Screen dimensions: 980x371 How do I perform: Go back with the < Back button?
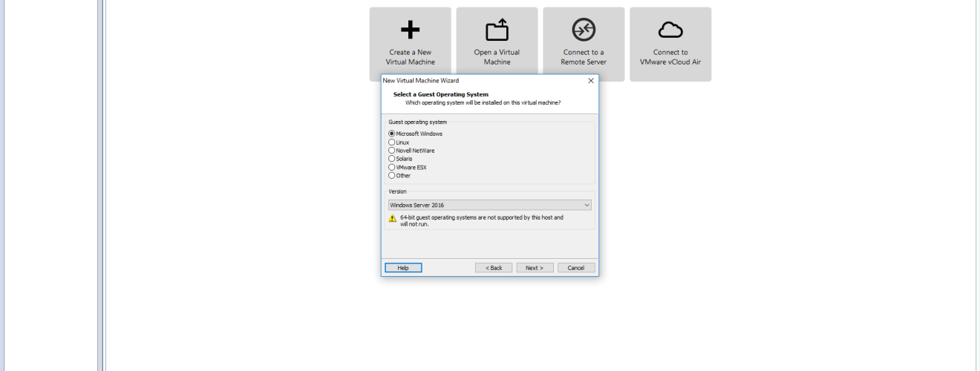click(x=494, y=268)
